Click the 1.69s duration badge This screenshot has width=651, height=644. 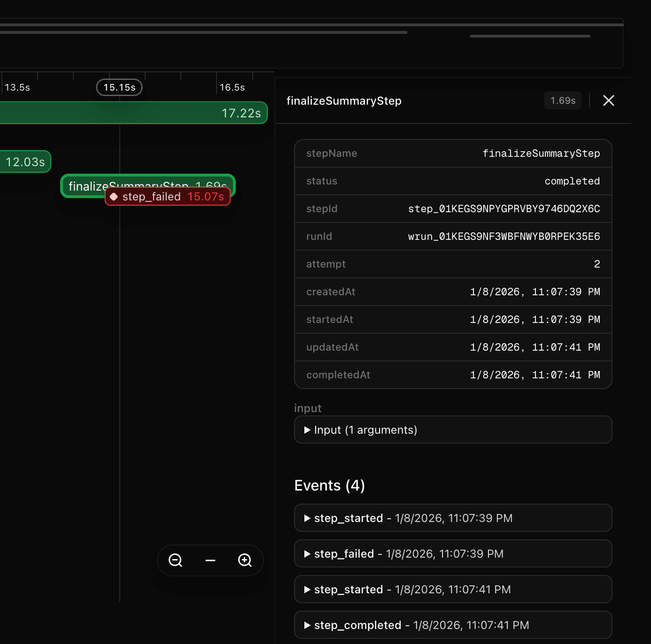pos(563,101)
